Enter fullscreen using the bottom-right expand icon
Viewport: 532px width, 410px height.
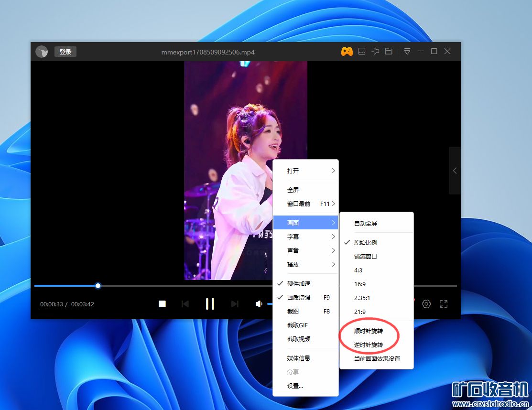coord(444,304)
